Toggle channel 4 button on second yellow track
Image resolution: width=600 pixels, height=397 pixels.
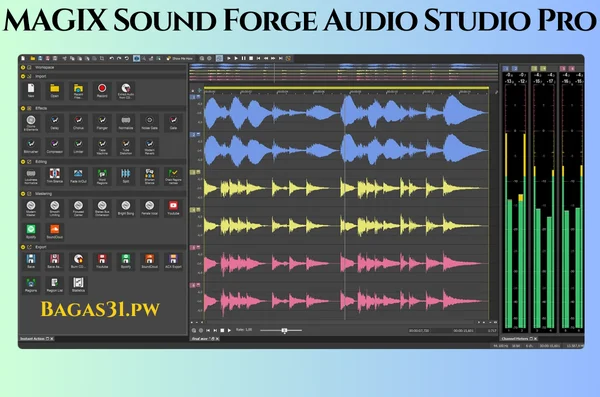click(x=193, y=210)
